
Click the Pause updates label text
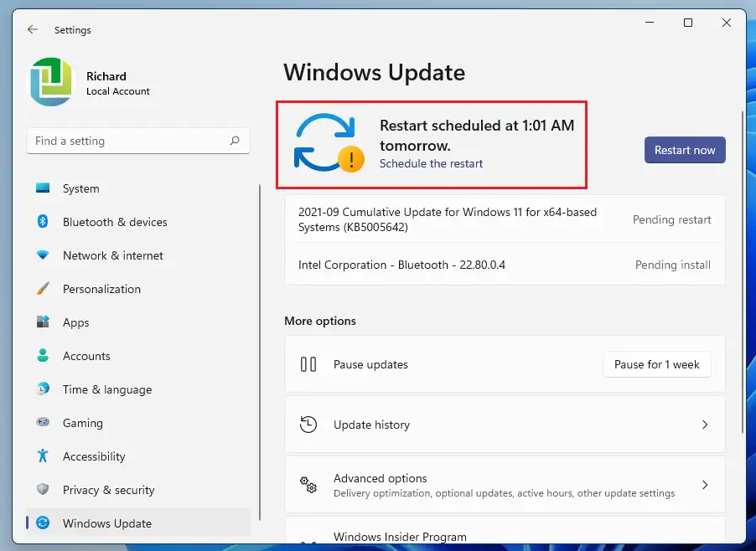(370, 364)
